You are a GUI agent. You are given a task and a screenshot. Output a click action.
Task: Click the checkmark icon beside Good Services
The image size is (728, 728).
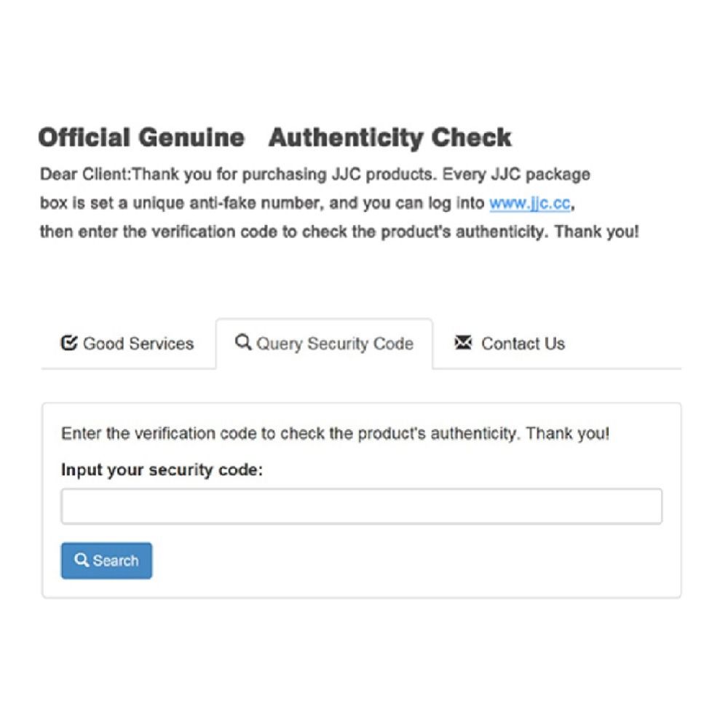click(69, 343)
